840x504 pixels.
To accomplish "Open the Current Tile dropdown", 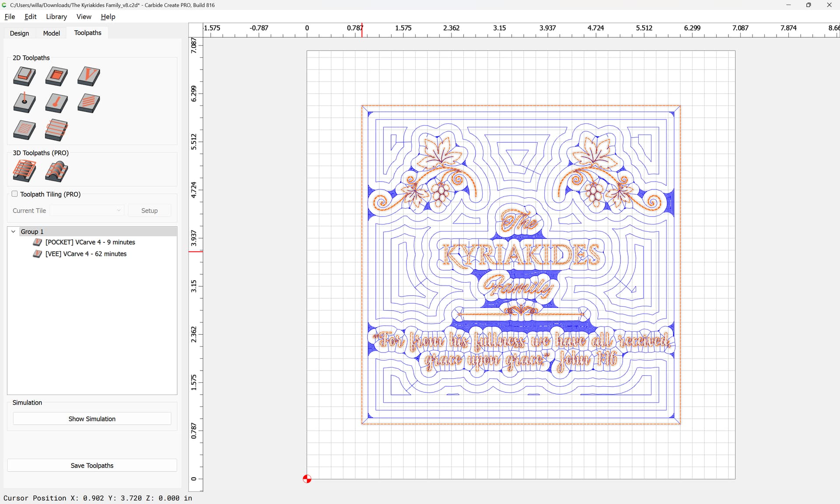I will tap(87, 210).
